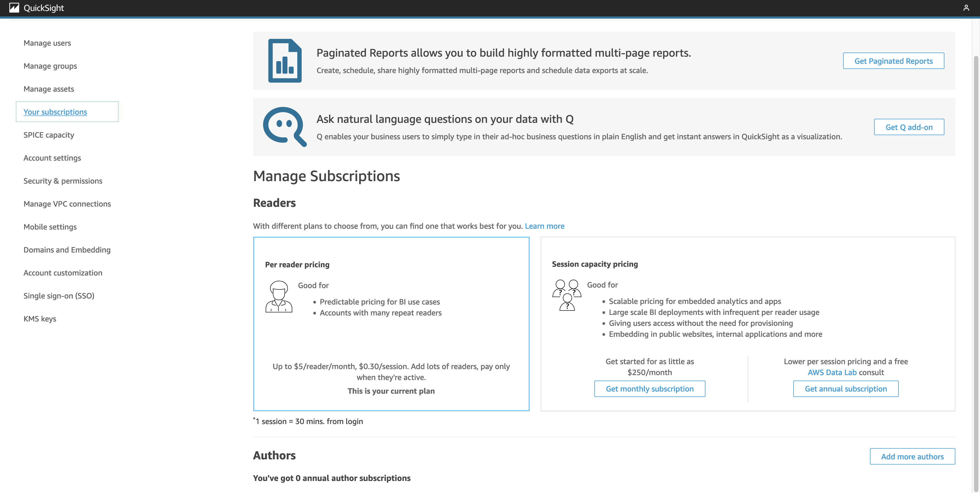The width and height of the screenshot is (980, 493).
Task: Click Add more authors button
Action: 912,457
